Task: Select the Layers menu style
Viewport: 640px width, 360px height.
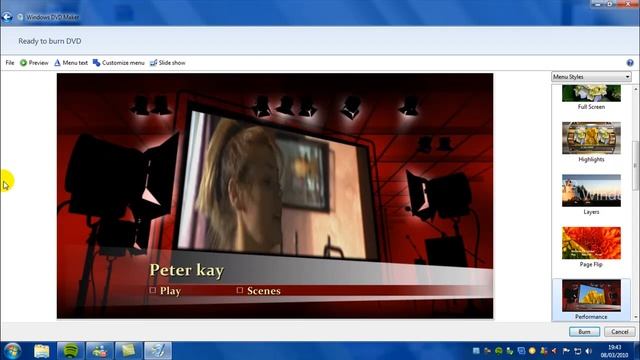Action: 591,195
